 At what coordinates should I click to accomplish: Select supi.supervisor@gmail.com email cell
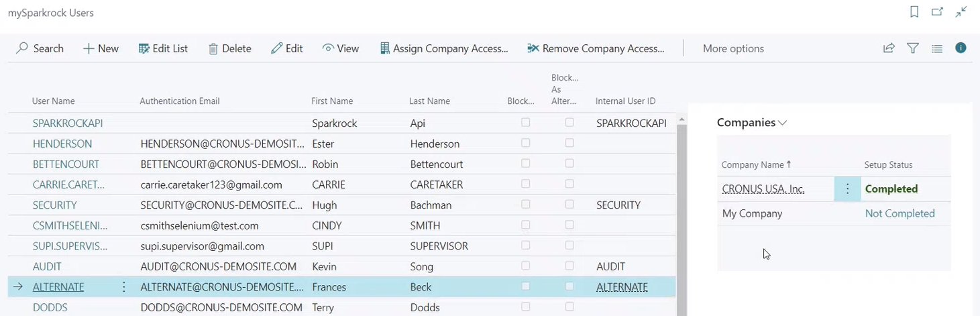pos(203,246)
